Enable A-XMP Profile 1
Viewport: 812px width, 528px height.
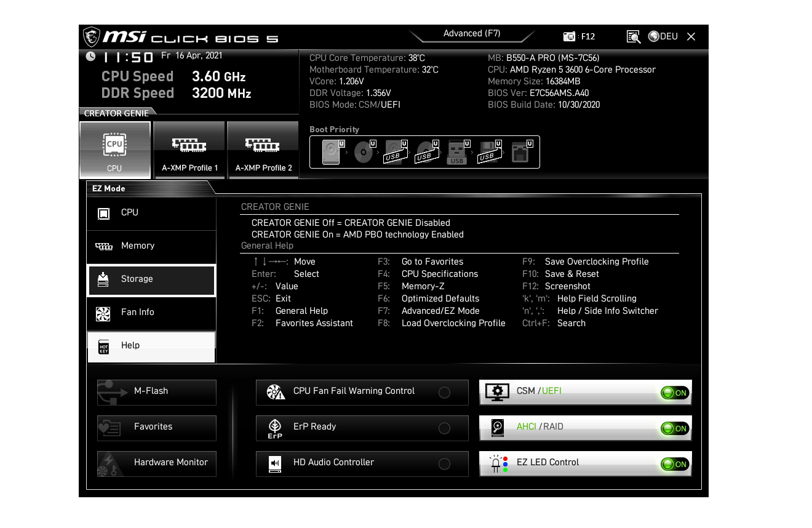(x=189, y=150)
